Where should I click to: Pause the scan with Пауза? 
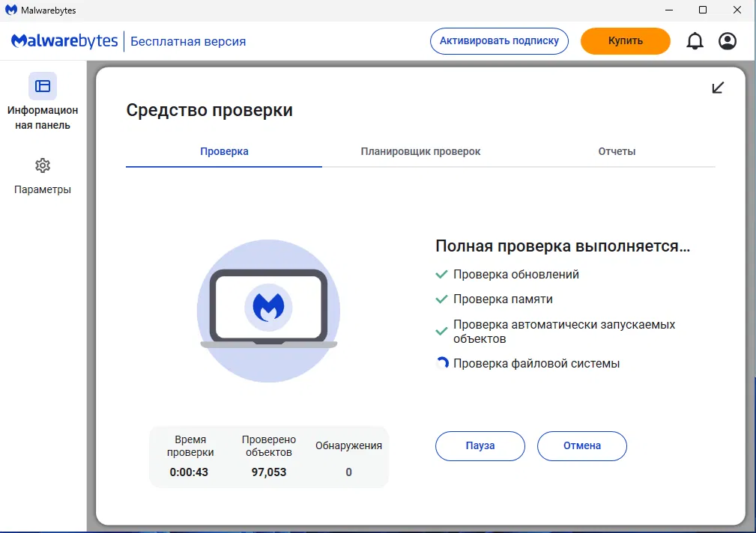click(x=480, y=445)
